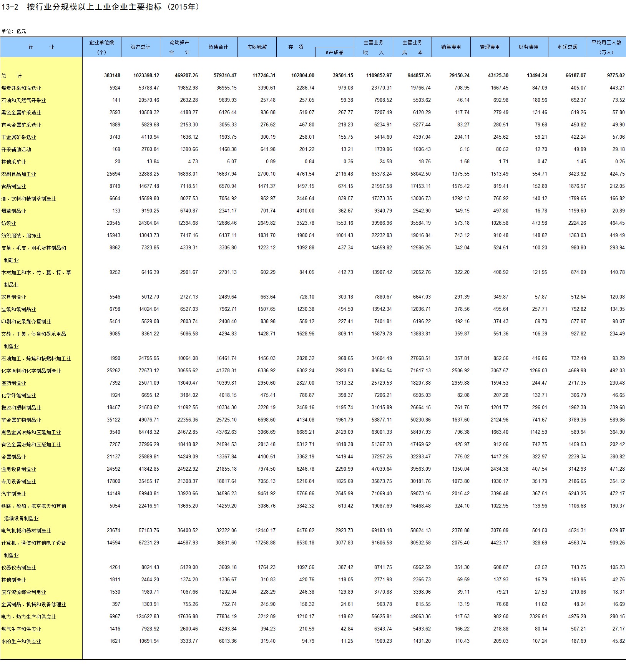Click the '总计' row label
The image size is (626, 672).
click(12, 76)
